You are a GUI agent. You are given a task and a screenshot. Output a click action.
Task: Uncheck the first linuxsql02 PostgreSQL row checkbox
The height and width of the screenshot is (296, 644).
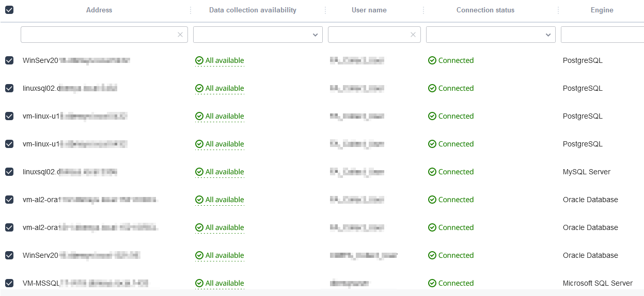point(9,88)
